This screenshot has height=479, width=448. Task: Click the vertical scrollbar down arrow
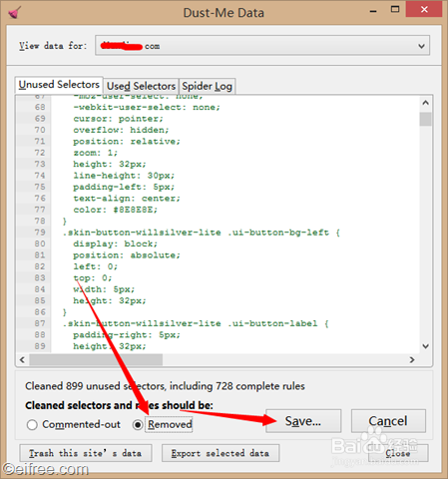(x=425, y=346)
